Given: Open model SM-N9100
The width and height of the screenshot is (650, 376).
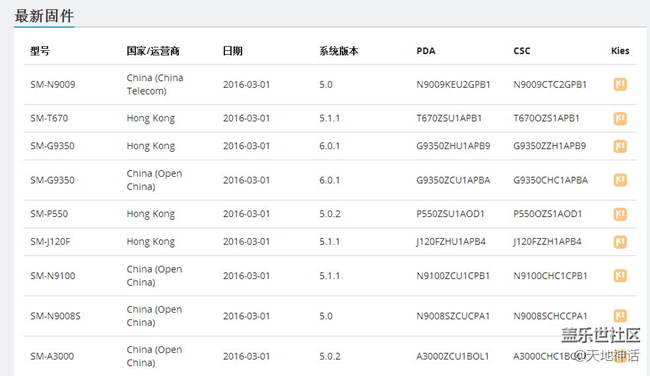Looking at the screenshot, I should click(x=53, y=276).
